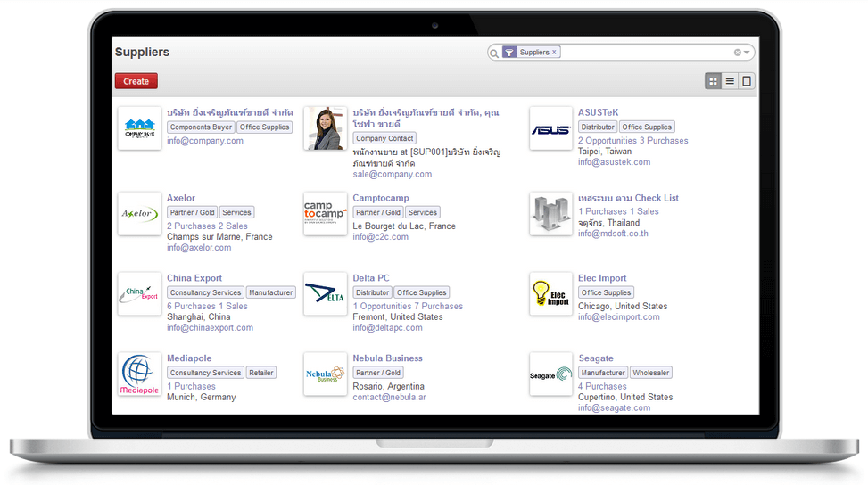Open Nebula Business supplier name
Image resolution: width=868 pixels, height=485 pixels.
point(387,358)
